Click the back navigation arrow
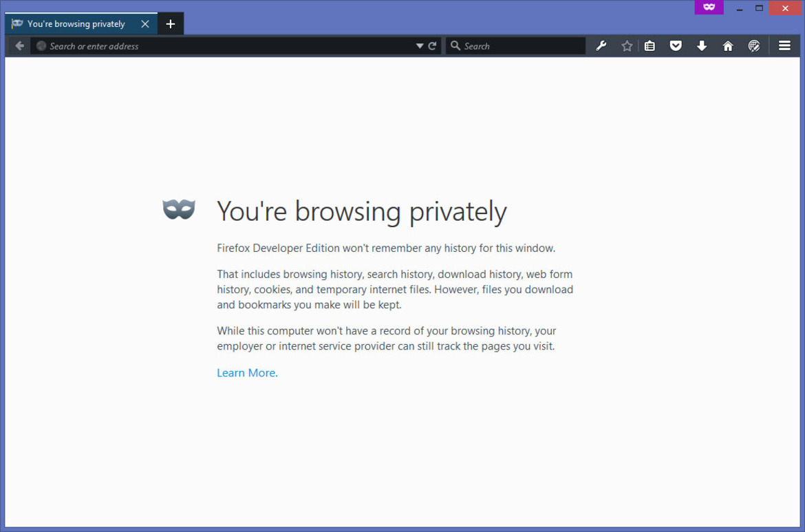 [x=19, y=45]
